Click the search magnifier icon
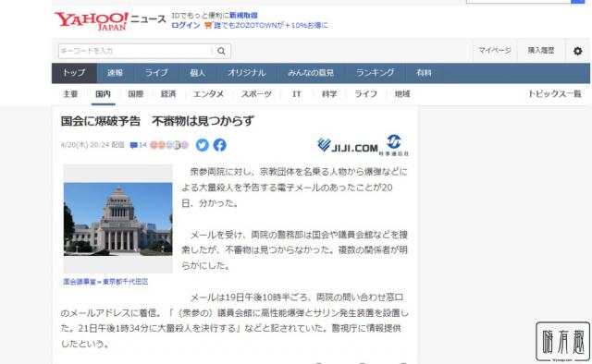 tap(222, 51)
